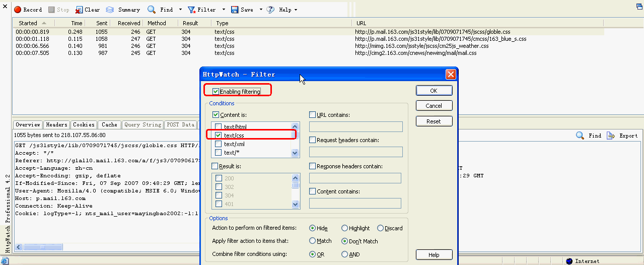Click the red Record icon
Screen dimensions: 644x265
pyautogui.click(x=17, y=10)
